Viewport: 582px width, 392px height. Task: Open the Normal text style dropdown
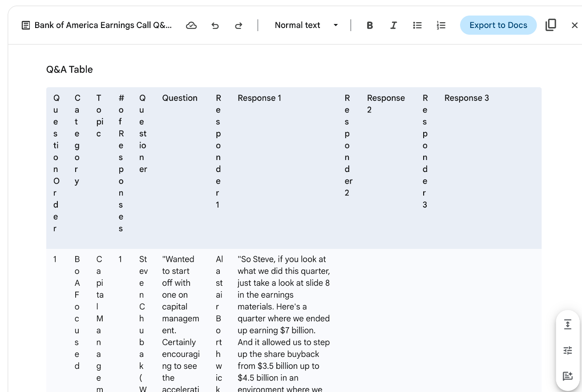(306, 25)
